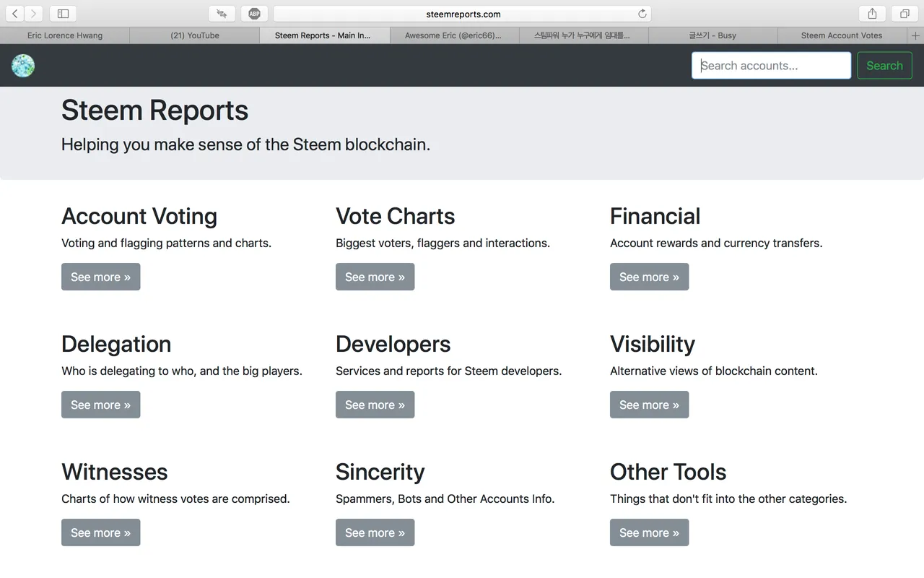
Task: Click the Steem Reports main heading
Action: (154, 111)
